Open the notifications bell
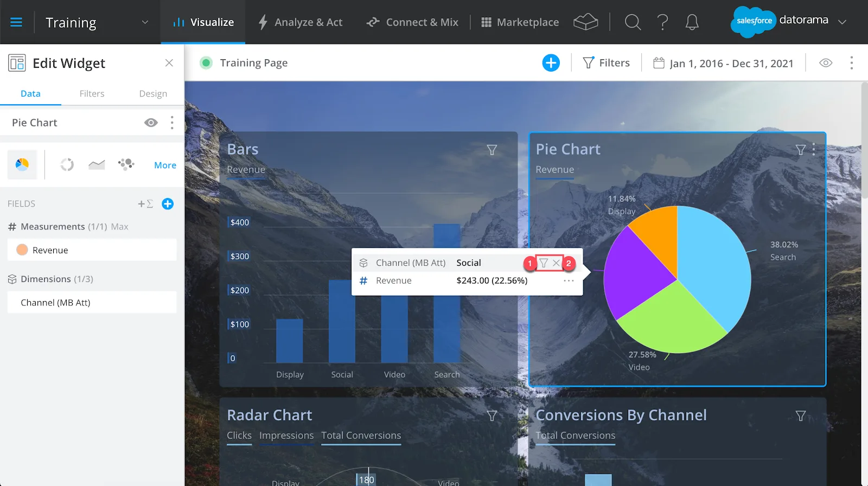This screenshot has height=486, width=868. (692, 22)
